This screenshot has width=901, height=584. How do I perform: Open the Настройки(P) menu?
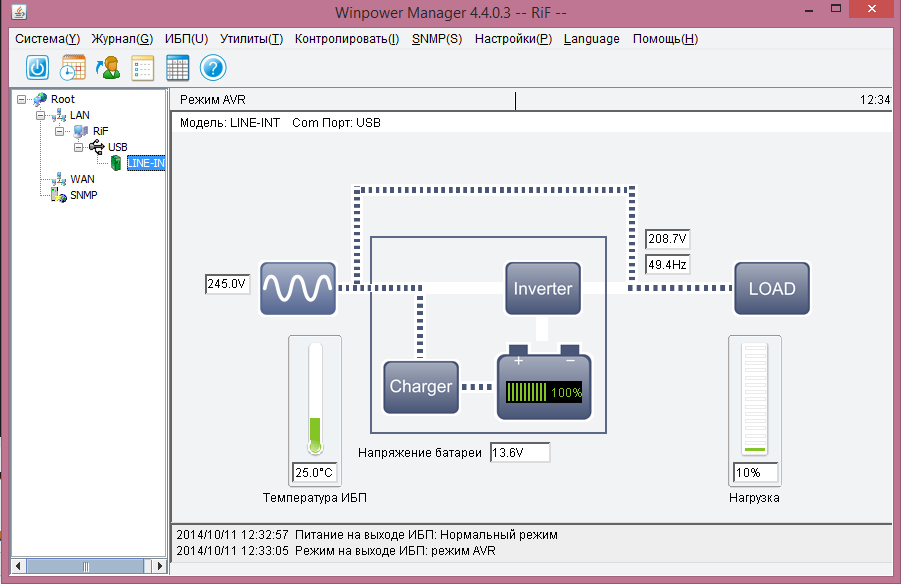pyautogui.click(x=513, y=39)
